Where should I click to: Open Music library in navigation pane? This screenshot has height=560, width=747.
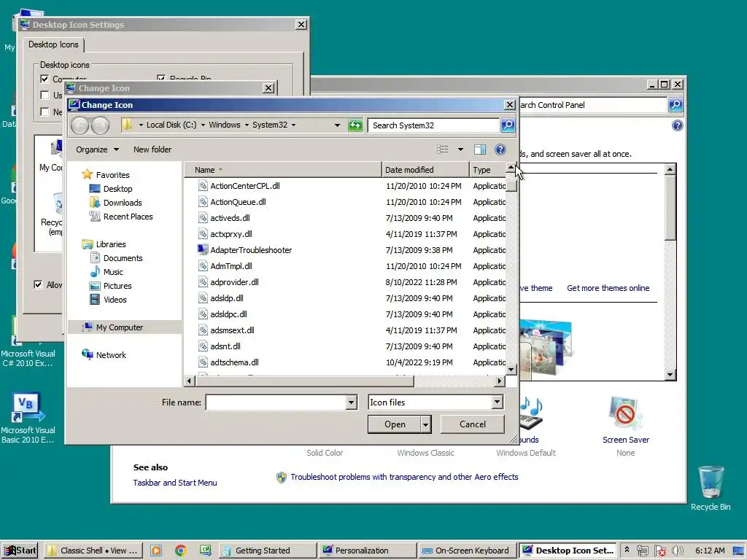click(113, 272)
